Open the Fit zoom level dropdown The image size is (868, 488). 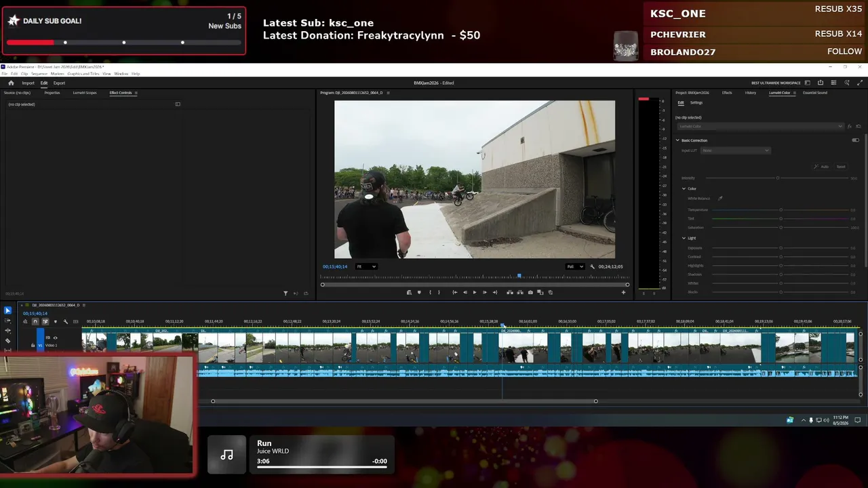click(x=366, y=266)
